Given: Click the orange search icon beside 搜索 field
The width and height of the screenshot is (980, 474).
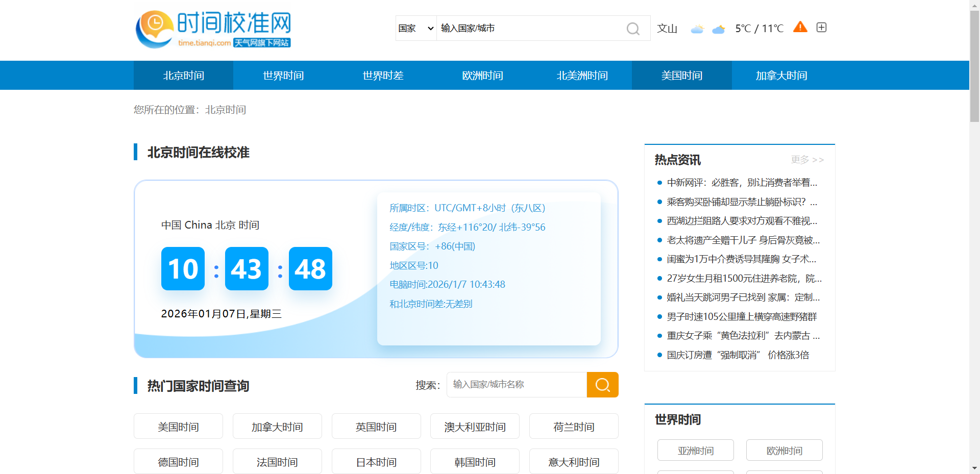Looking at the screenshot, I should 602,385.
